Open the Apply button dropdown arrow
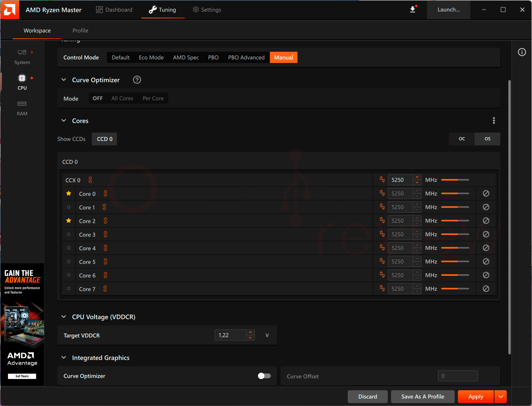 pos(500,397)
